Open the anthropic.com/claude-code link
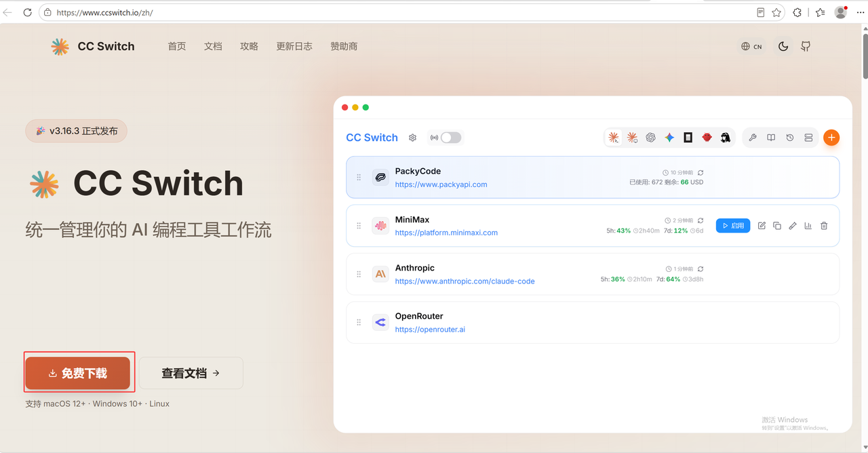This screenshot has width=868, height=453. 465,281
